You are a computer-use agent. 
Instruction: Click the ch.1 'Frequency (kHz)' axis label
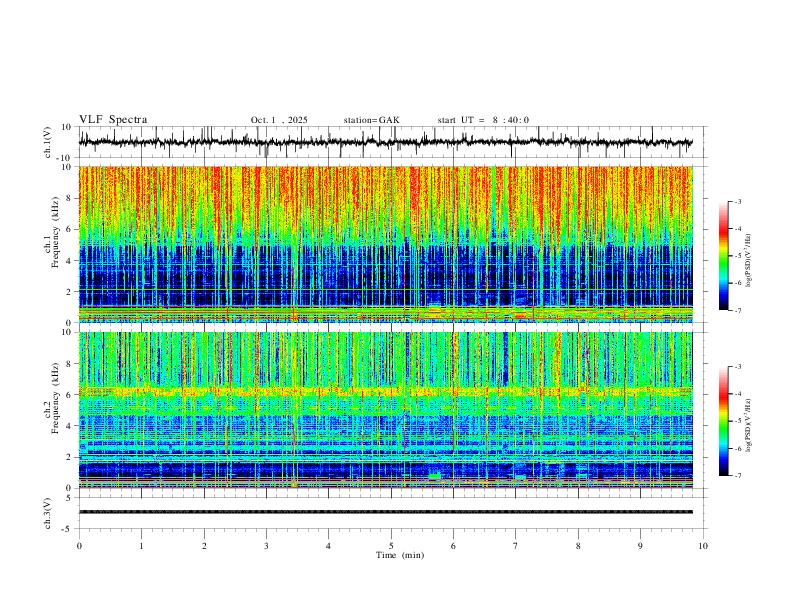(55, 232)
